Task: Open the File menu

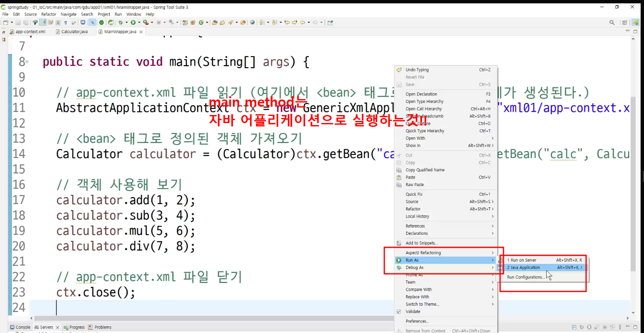Action: tap(5, 14)
